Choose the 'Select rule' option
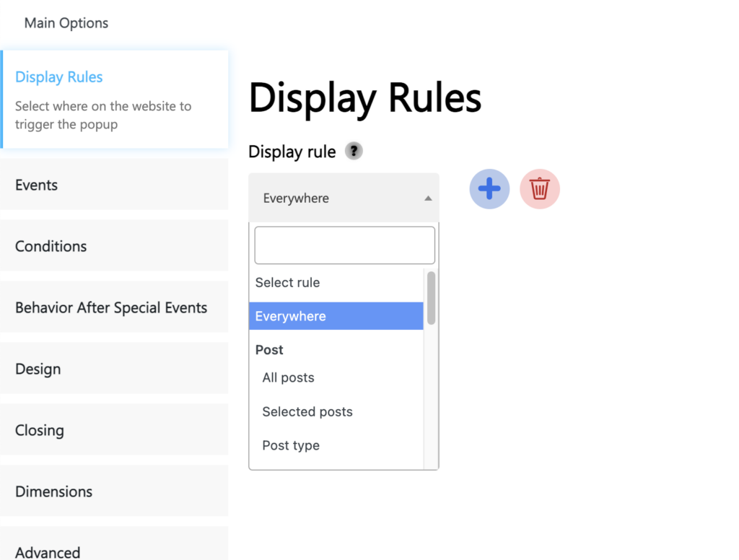Screen dimensions: 739x560 coord(336,282)
